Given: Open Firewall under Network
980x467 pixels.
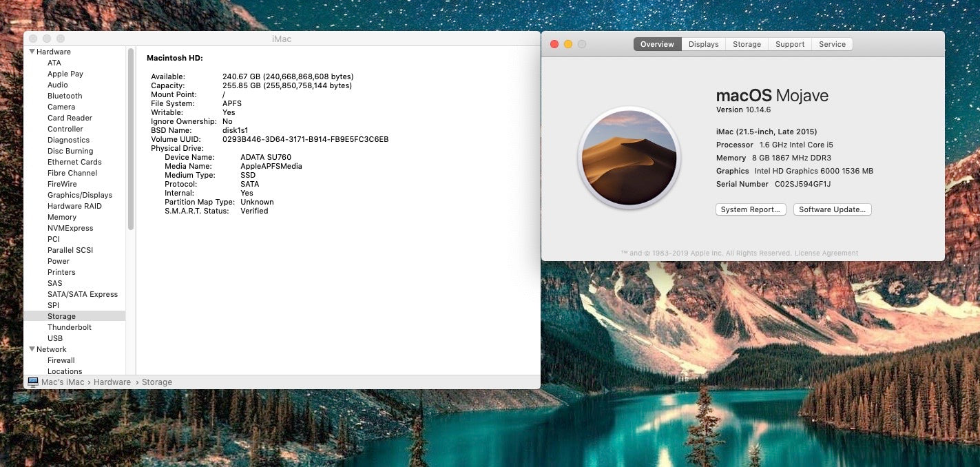Looking at the screenshot, I should click(61, 360).
